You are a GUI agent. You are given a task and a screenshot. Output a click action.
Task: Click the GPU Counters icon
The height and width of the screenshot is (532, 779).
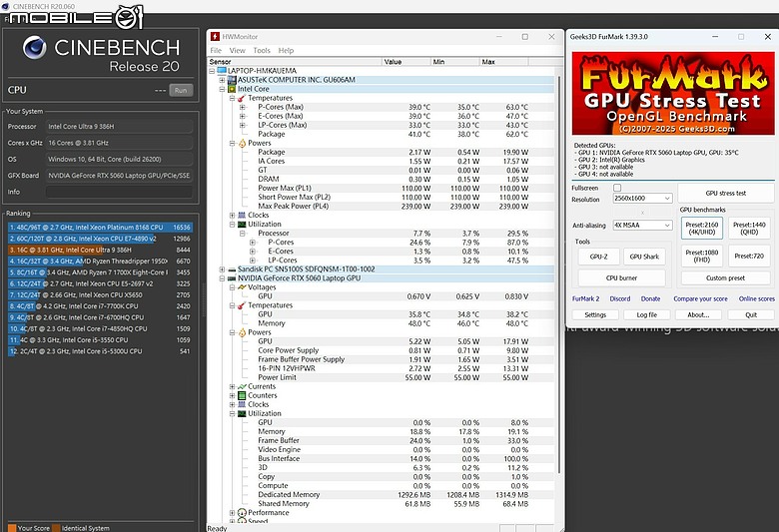point(242,395)
